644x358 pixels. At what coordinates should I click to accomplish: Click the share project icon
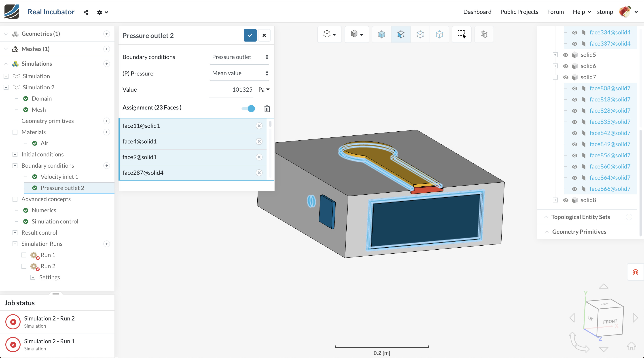pyautogui.click(x=86, y=12)
